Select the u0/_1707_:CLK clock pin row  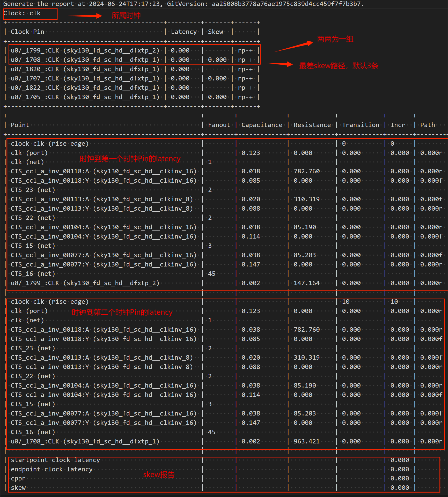pyautogui.click(x=132, y=78)
